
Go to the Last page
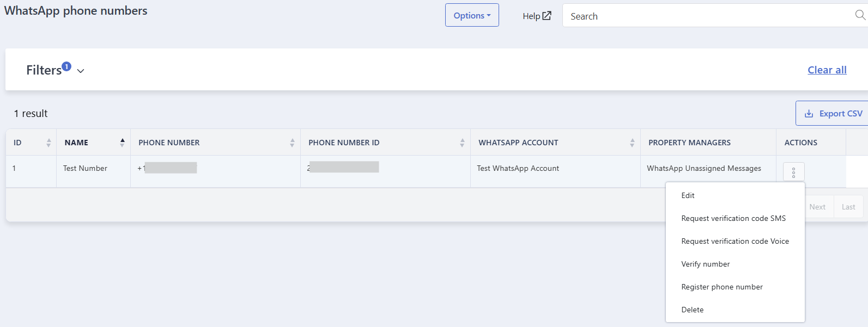click(848, 207)
